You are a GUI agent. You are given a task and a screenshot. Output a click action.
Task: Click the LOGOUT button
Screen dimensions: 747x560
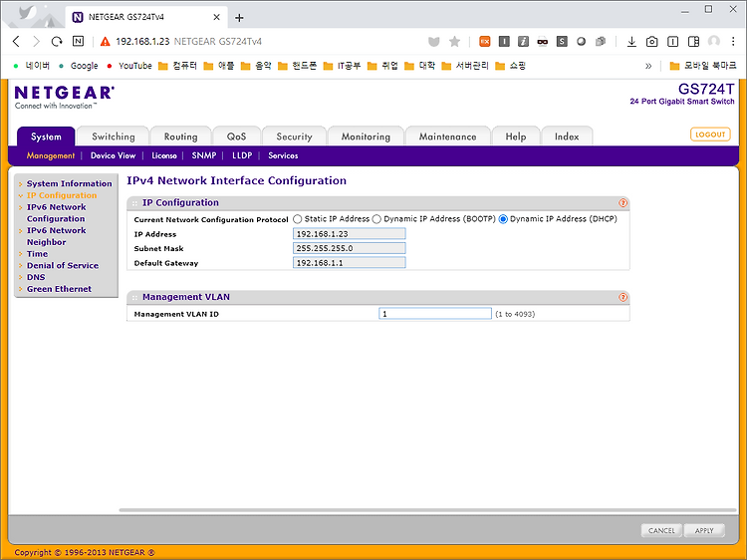coord(710,135)
